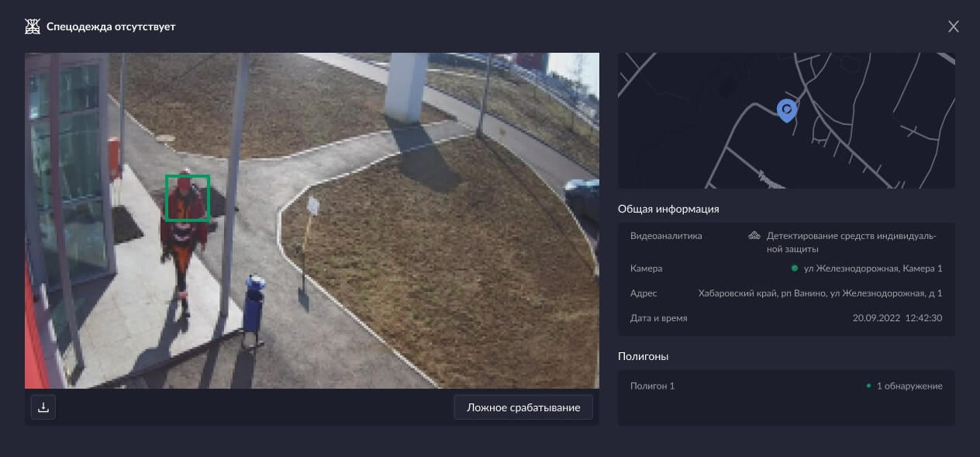
Task: Click Детектирование средств индивидуальной защиты text
Action: pyautogui.click(x=851, y=242)
